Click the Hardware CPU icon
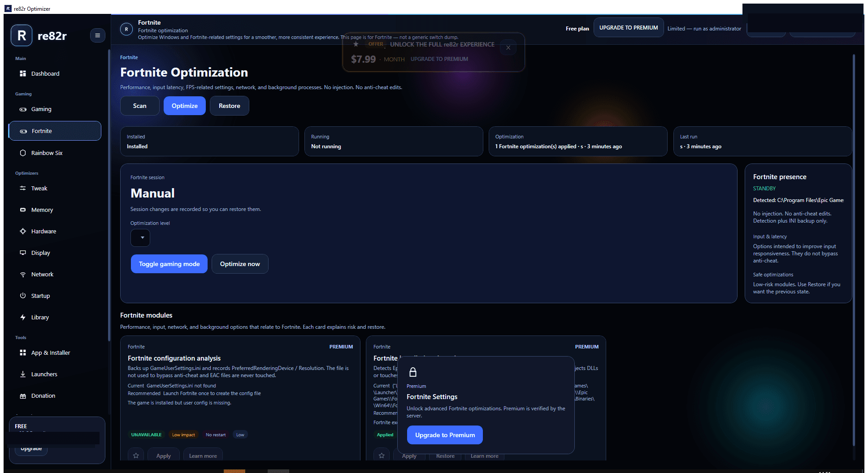Screen dimensions: 868x473 pyautogui.click(x=23, y=231)
